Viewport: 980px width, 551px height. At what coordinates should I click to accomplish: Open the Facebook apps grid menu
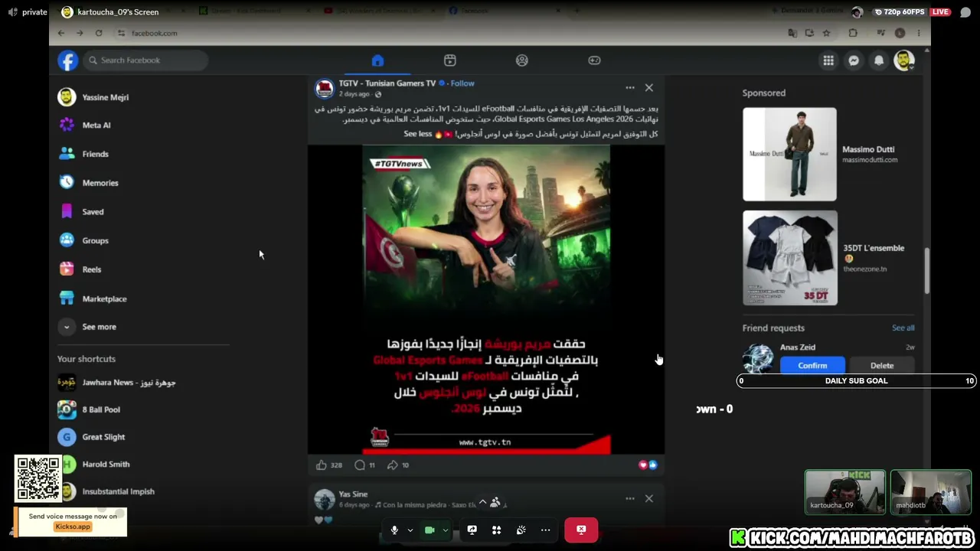point(828,60)
